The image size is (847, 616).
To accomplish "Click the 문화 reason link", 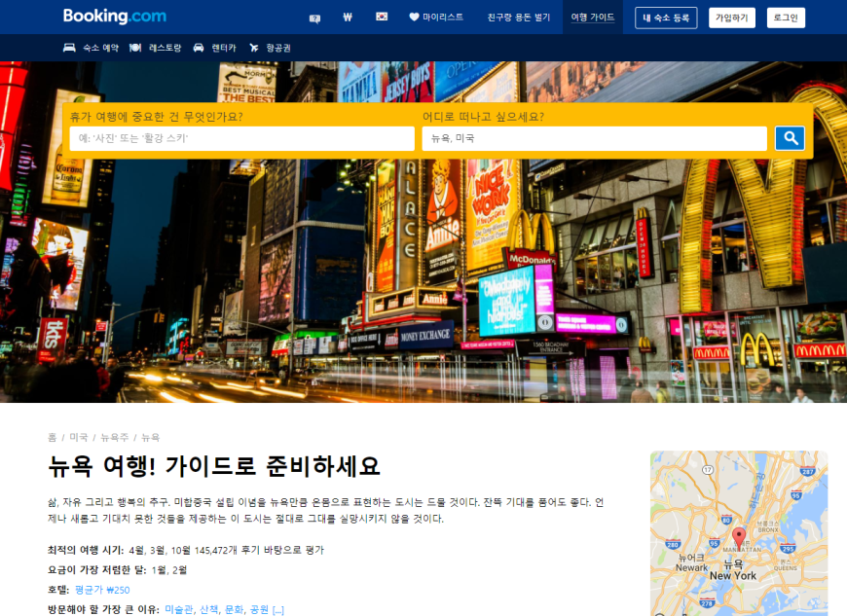I will pyautogui.click(x=234, y=609).
